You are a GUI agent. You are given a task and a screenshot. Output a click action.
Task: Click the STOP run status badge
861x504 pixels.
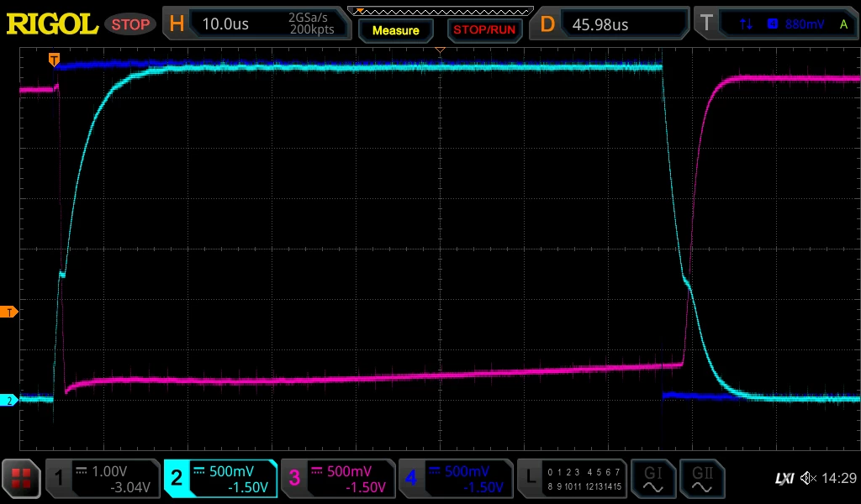coord(130,24)
